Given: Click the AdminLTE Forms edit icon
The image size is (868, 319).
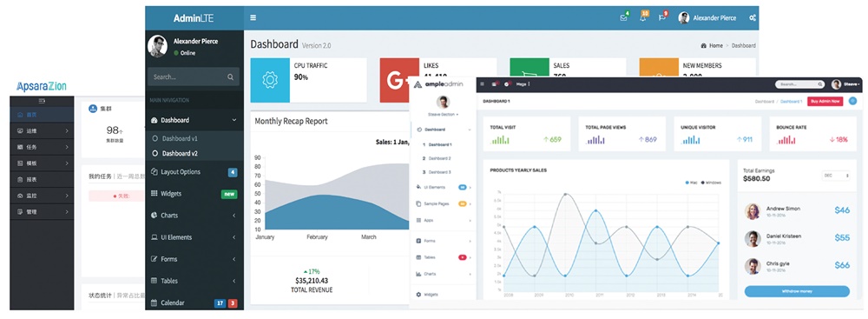Looking at the screenshot, I should [155, 259].
